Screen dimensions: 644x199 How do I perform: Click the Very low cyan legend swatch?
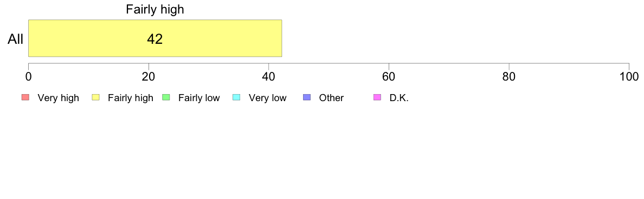[x=236, y=97]
